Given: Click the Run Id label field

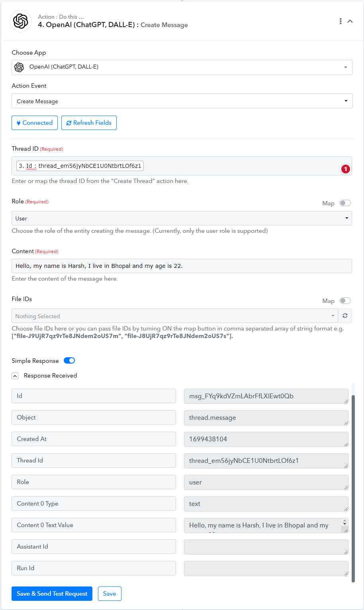Looking at the screenshot, I should 94,568.
